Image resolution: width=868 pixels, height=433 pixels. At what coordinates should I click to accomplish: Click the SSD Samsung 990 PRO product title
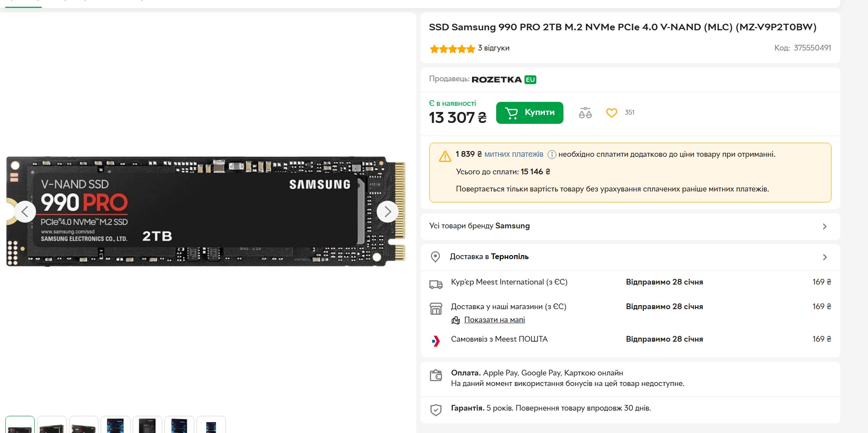click(x=622, y=27)
